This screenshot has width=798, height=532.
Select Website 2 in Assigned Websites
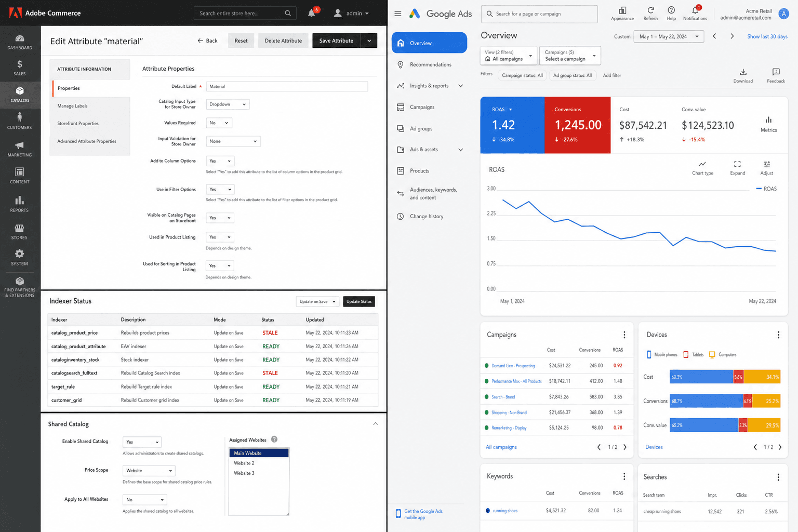pos(259,463)
